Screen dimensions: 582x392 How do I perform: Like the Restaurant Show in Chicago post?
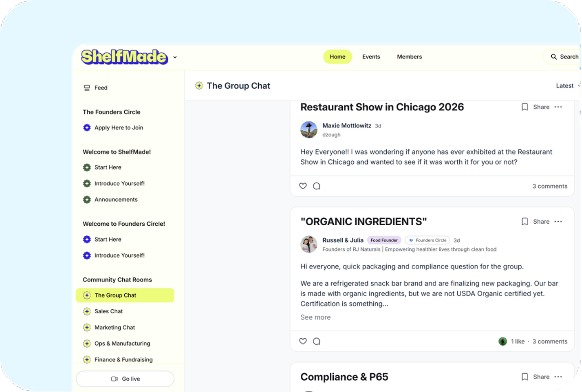pyautogui.click(x=303, y=186)
